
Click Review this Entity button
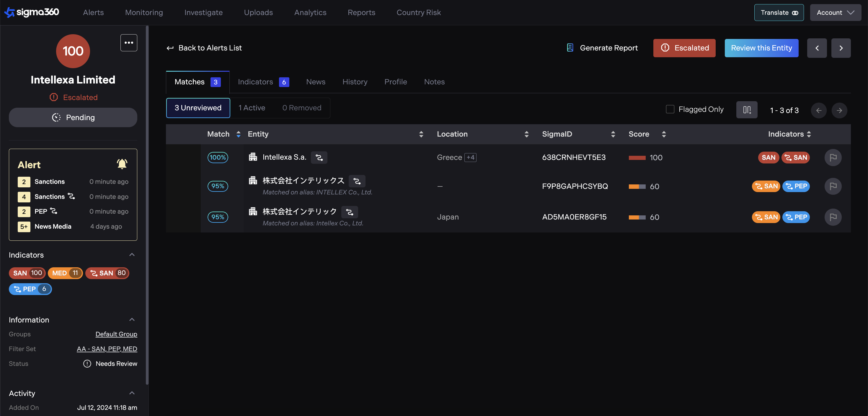pos(761,48)
